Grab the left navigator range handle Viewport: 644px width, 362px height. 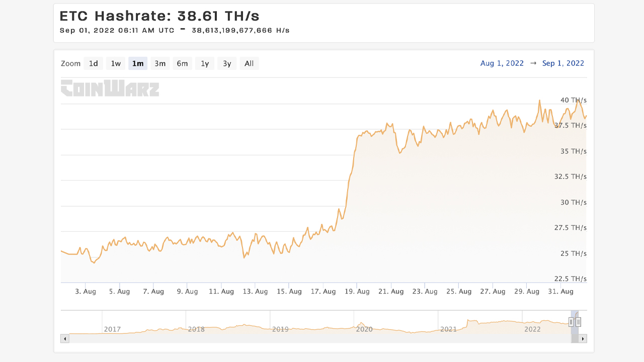click(571, 322)
